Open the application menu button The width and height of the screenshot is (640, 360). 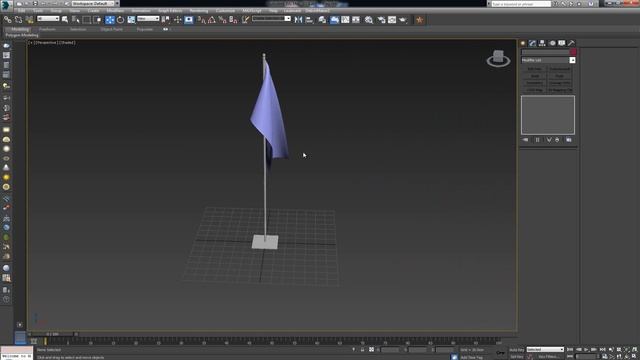point(6,5)
